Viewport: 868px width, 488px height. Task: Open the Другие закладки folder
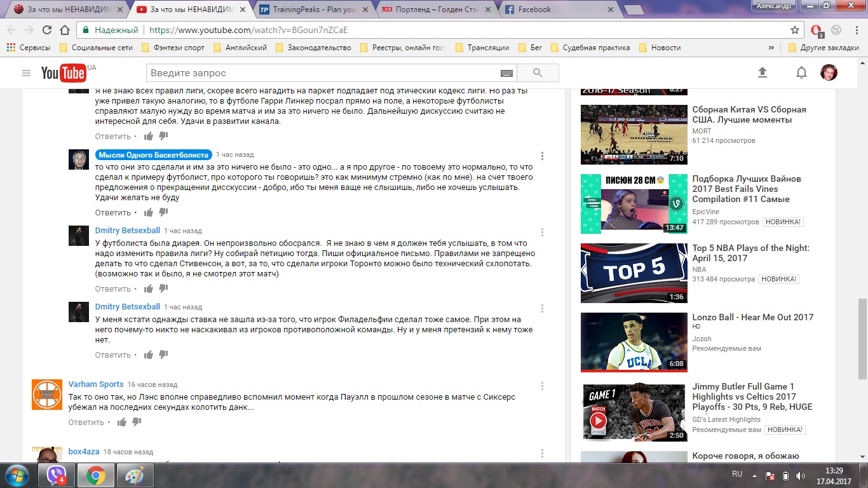(x=823, y=48)
